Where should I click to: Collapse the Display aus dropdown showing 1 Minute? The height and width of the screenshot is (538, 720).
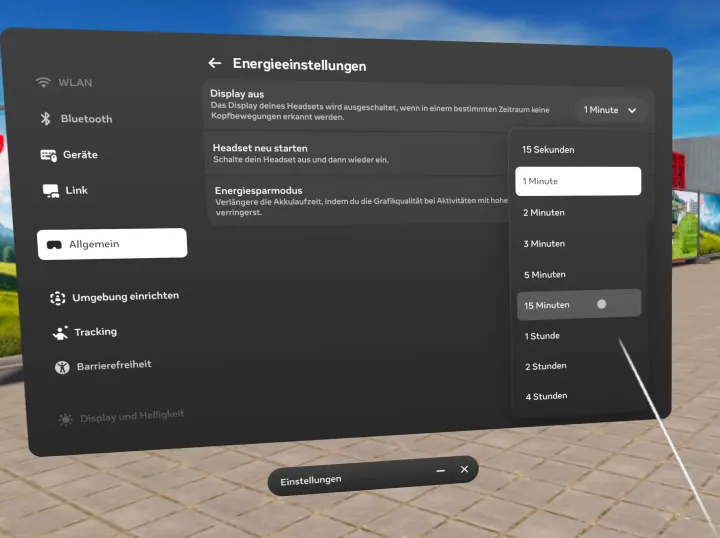(610, 110)
